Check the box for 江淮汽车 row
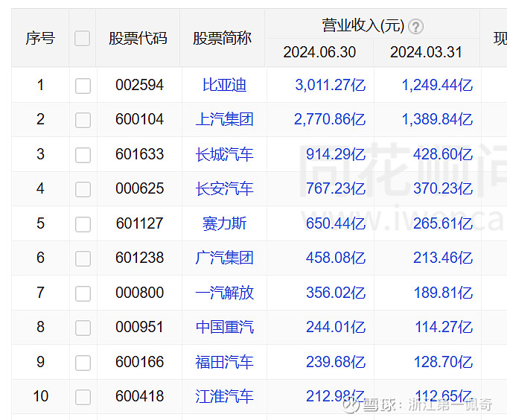This screenshot has width=507, height=420. 83,397
